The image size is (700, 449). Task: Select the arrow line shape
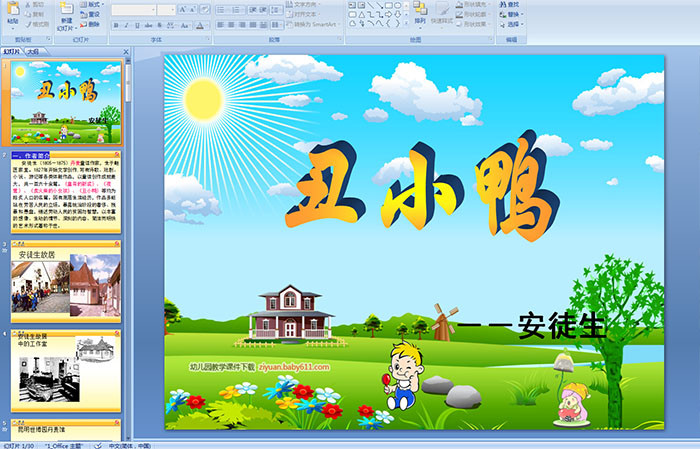379,5
